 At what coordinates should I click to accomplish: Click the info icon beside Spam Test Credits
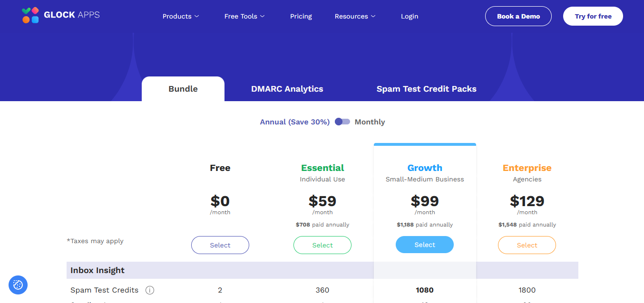[x=150, y=290]
